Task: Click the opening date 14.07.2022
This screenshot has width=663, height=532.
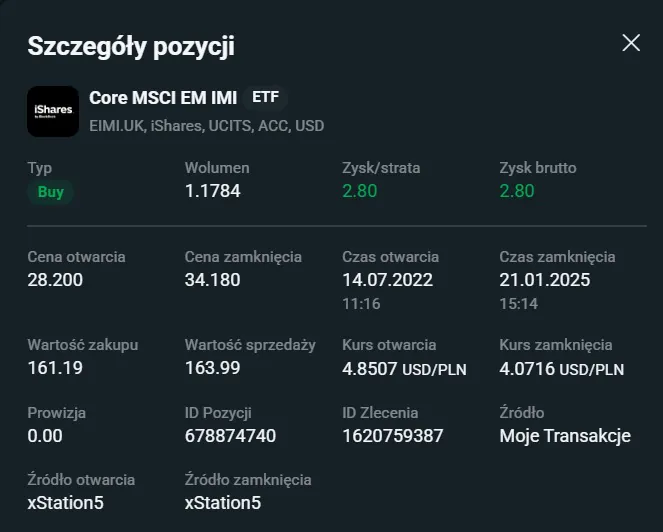Action: (390, 280)
